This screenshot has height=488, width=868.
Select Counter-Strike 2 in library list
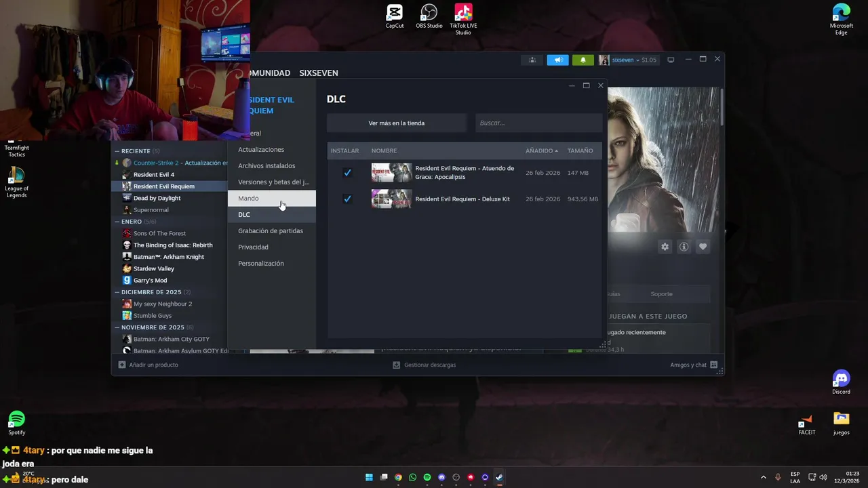pyautogui.click(x=170, y=163)
